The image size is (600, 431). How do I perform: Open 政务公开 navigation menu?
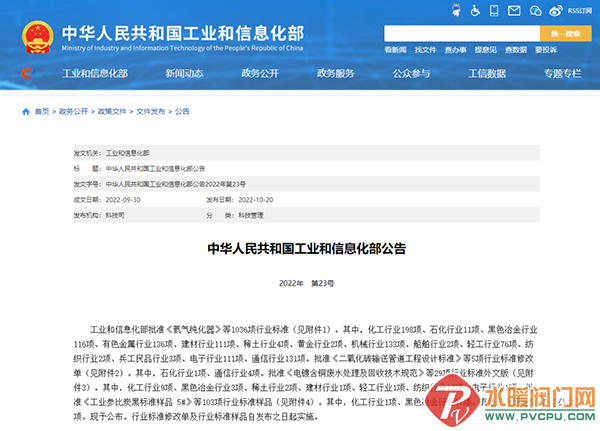(x=260, y=73)
